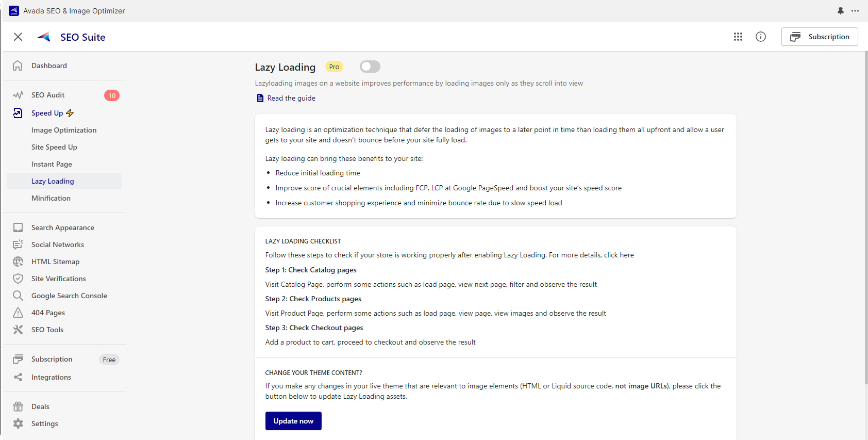Viewport: 868px width, 440px height.
Task: Click 'CHANGE YOUR THEME CONTENT?' heading
Action: (x=313, y=372)
